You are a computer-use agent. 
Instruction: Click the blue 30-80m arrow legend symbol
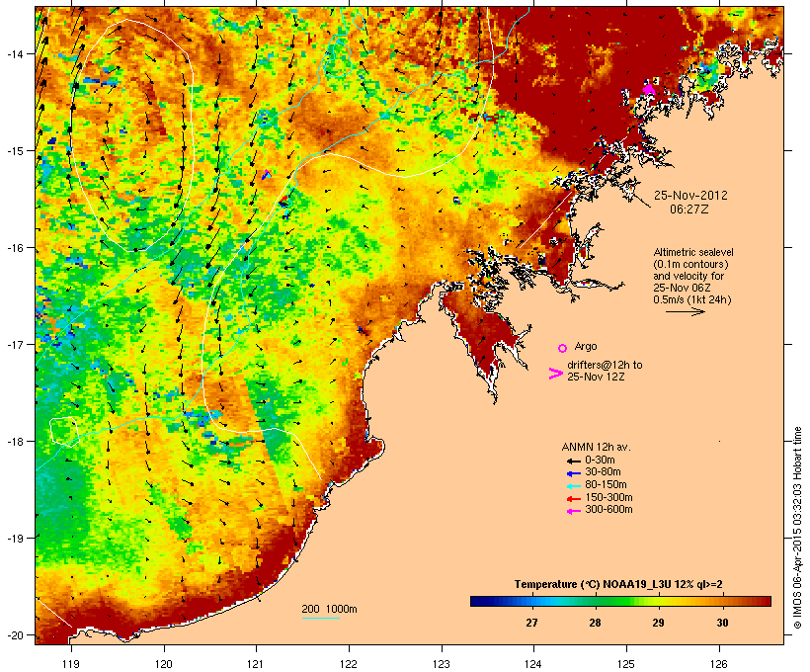[574, 473]
